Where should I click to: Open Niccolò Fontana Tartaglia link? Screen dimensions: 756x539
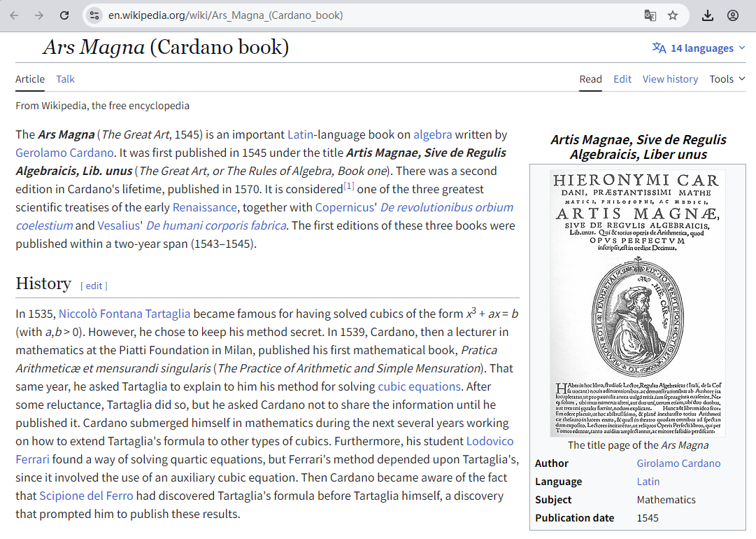tap(124, 314)
